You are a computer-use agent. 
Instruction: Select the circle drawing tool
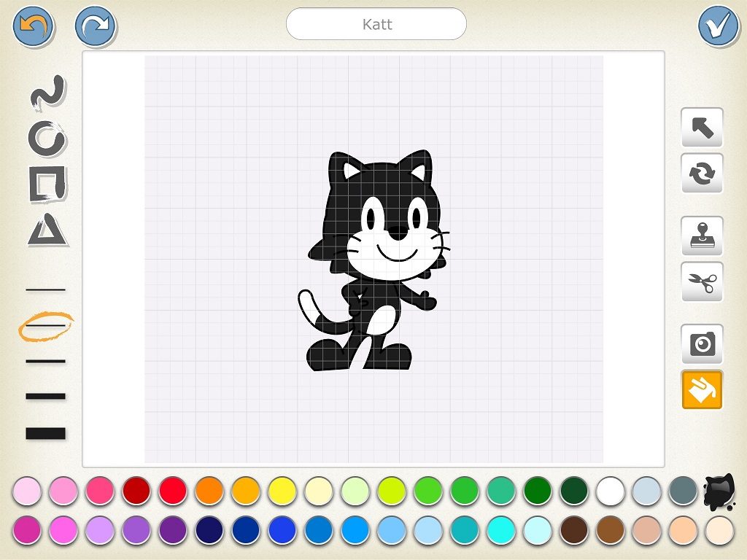(47, 139)
